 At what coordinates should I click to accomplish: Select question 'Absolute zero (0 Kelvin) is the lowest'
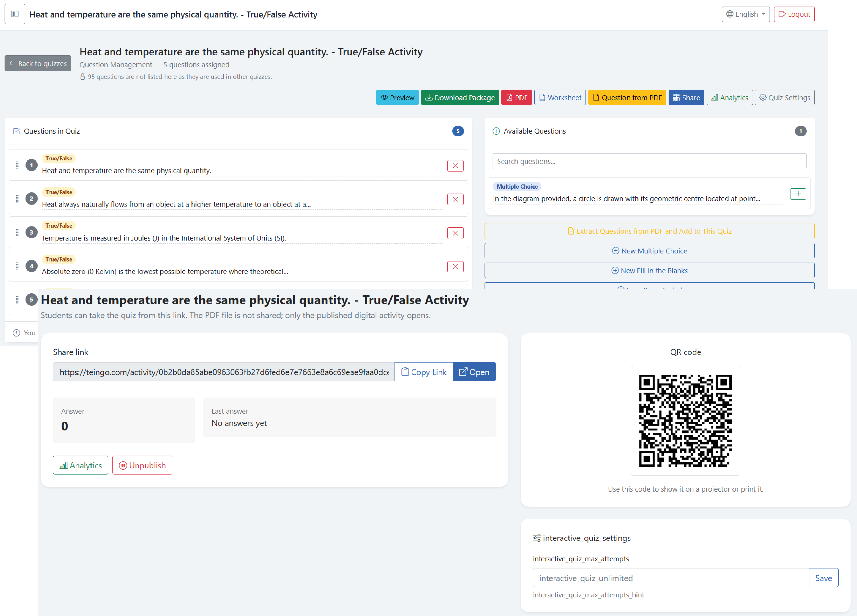[x=165, y=271]
